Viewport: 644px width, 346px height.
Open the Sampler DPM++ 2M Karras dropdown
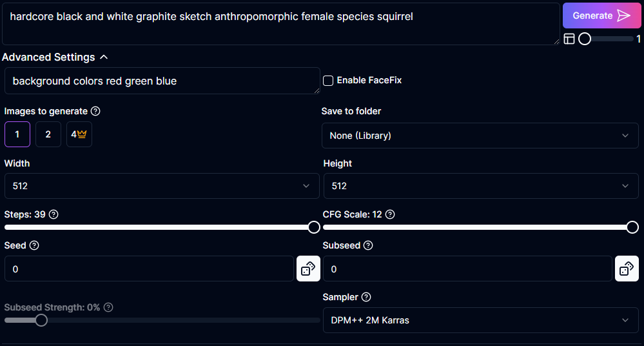pos(480,320)
